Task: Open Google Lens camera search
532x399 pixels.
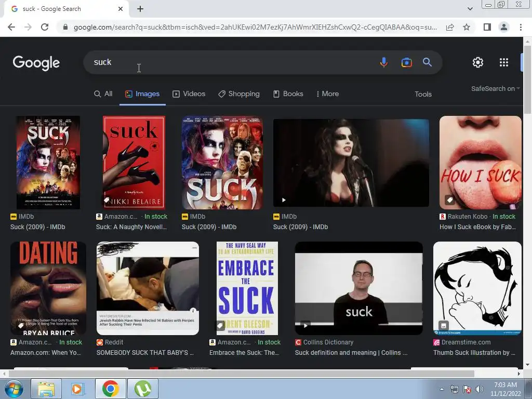Action: click(406, 62)
